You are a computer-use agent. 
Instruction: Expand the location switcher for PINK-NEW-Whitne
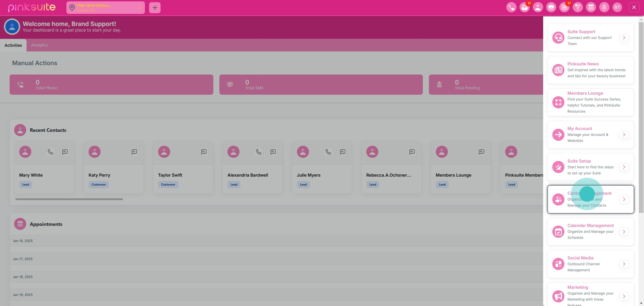click(x=140, y=8)
